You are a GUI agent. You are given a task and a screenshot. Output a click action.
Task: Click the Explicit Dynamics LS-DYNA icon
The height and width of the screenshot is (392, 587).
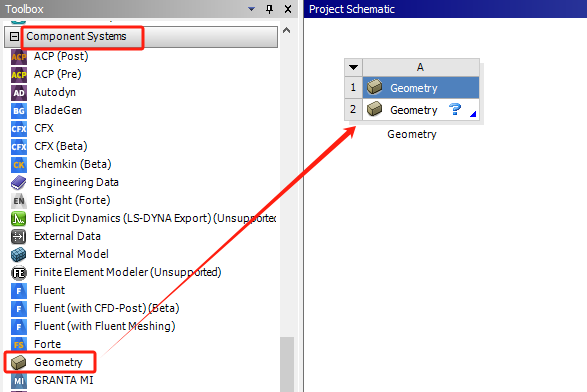coord(19,219)
